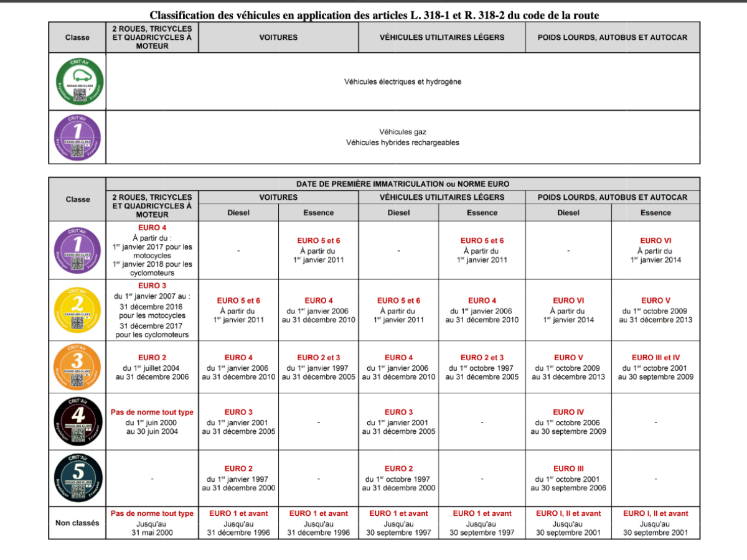The width and height of the screenshot is (747, 560).
Task: Select the 'Véhicules électriques et hydrogène' text
Action: click(403, 82)
